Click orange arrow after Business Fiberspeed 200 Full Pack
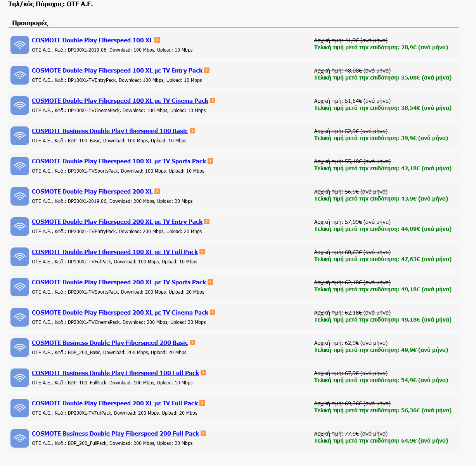Screen dimensions: 476x467 tap(203, 433)
